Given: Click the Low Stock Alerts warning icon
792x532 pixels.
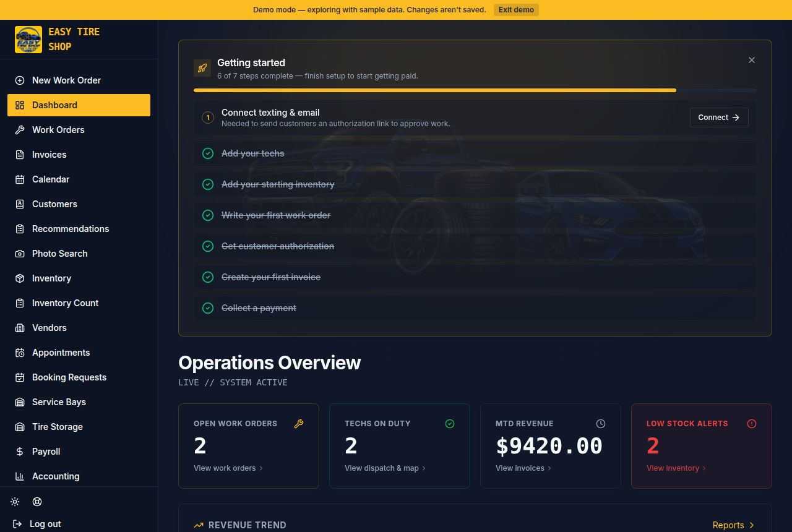Looking at the screenshot, I should [752, 424].
